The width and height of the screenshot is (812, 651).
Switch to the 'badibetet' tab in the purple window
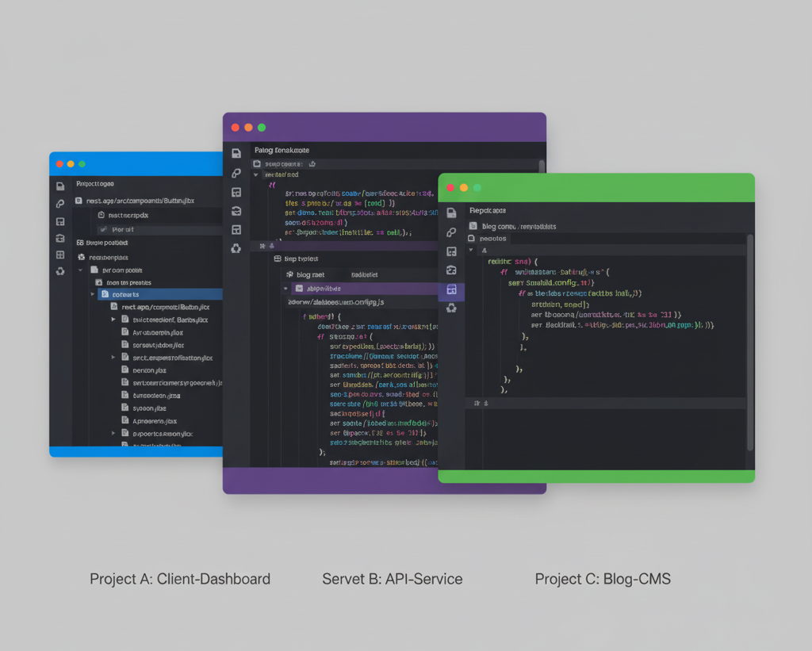(365, 274)
